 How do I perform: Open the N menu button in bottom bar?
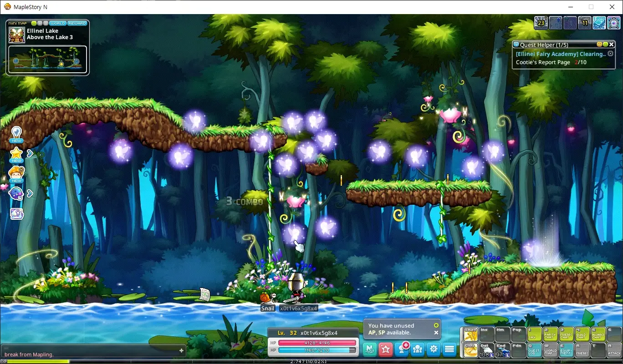[370, 349]
